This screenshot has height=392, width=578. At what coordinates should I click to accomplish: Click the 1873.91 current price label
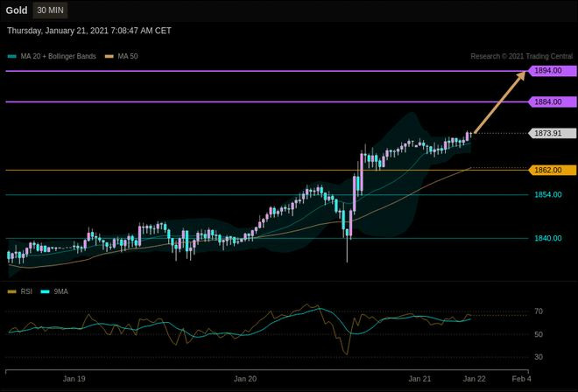[553, 133]
